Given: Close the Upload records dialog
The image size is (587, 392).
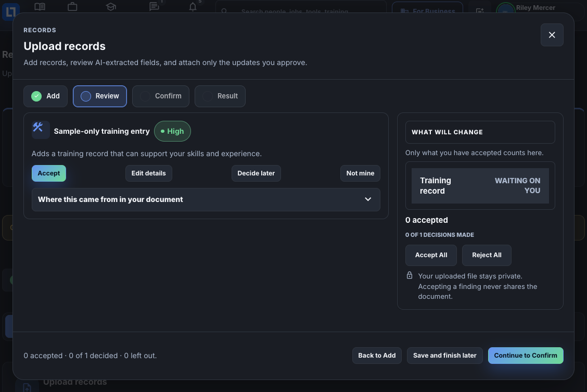Looking at the screenshot, I should [552, 35].
